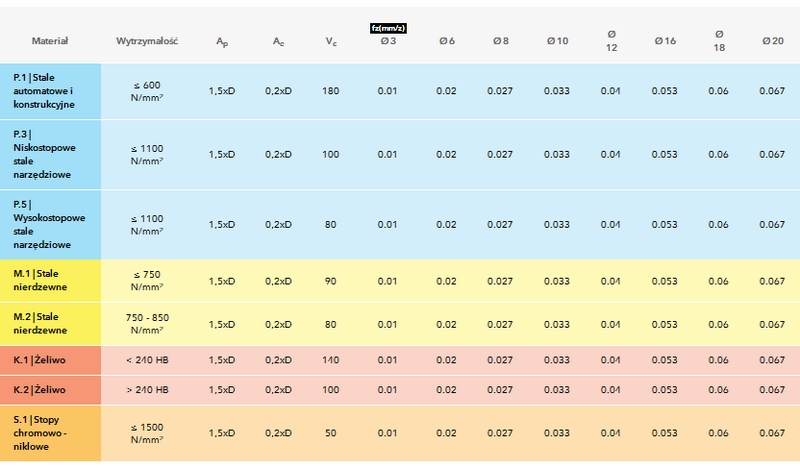The height and width of the screenshot is (469, 800).
Task: Click the Ø10 column header
Action: [557, 41]
